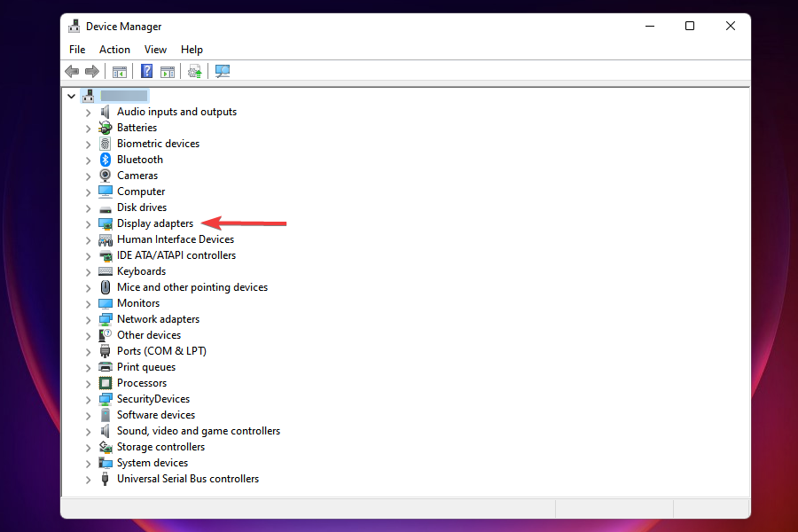Click the Universal Serial Bus controllers icon
Screen dimensions: 798x532
point(106,479)
